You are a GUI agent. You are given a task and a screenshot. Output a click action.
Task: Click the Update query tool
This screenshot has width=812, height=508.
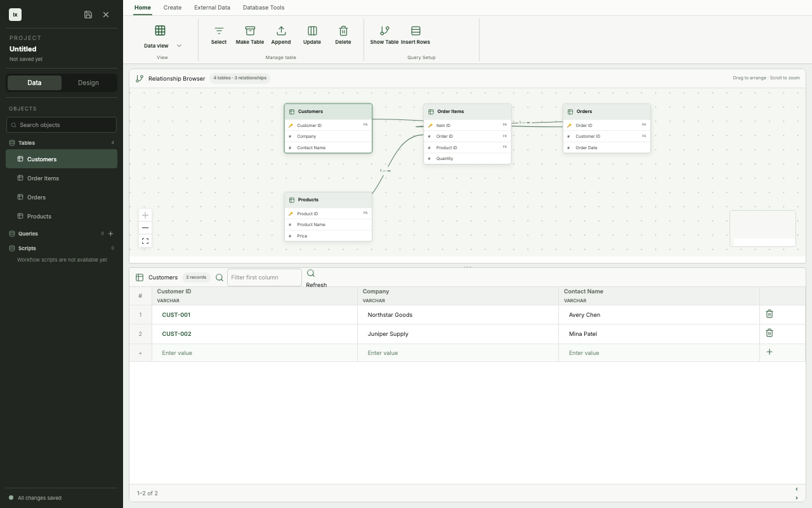(x=312, y=35)
